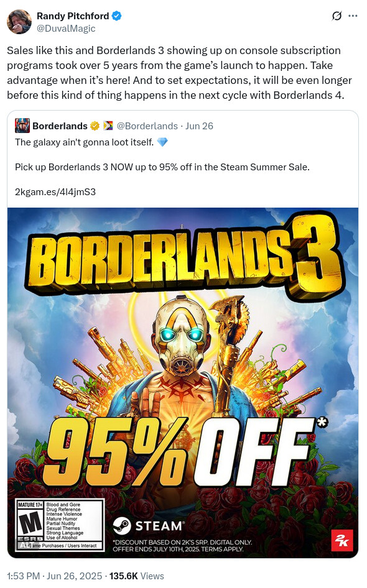Click the Borderlands account avatar in quoted post

pyautogui.click(x=22, y=126)
